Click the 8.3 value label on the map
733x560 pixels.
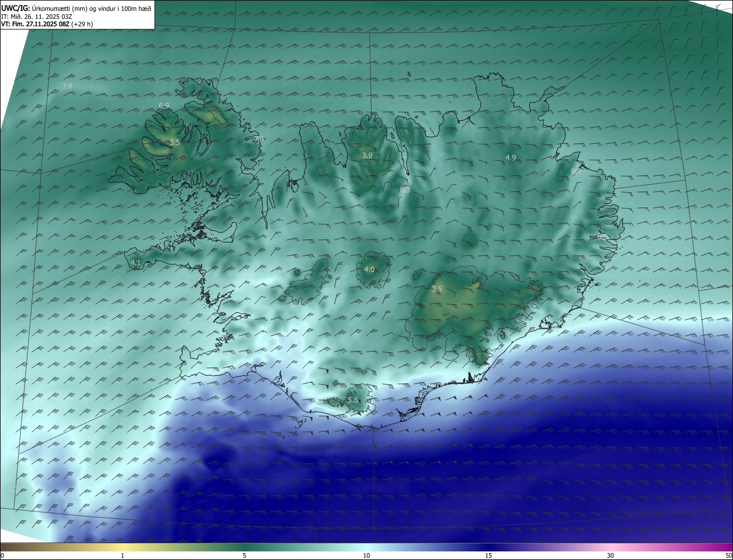coord(405,190)
